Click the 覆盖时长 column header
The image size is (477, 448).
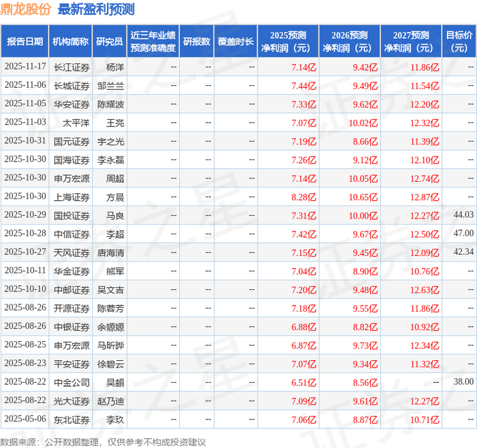coord(236,42)
